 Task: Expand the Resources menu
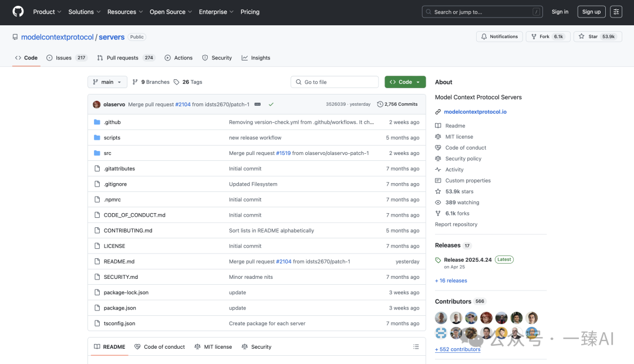pos(125,12)
